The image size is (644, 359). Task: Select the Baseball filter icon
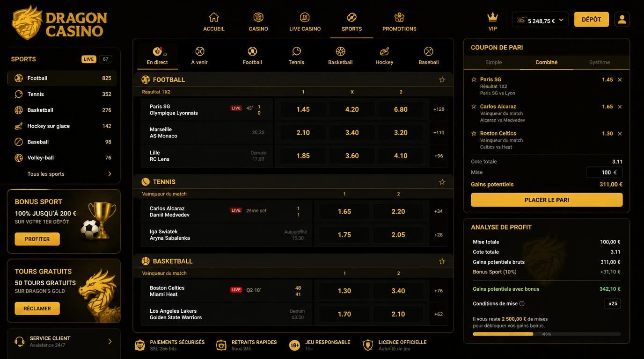point(429,51)
